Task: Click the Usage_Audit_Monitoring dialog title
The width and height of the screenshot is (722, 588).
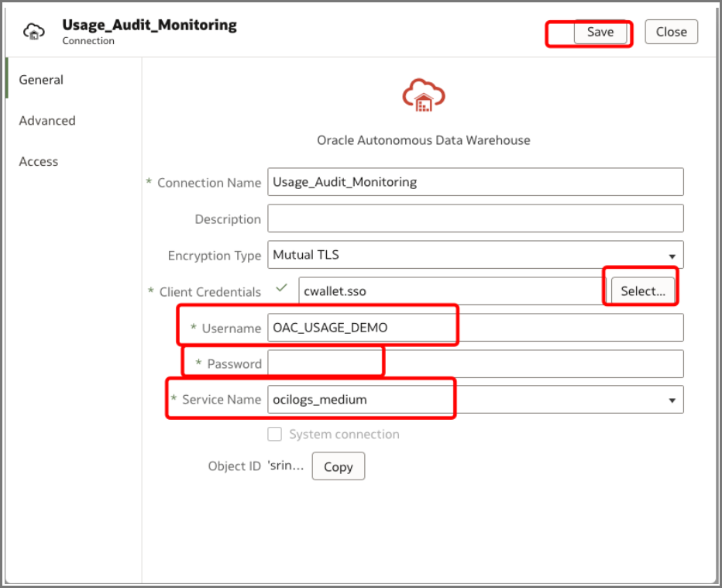Action: [x=150, y=25]
